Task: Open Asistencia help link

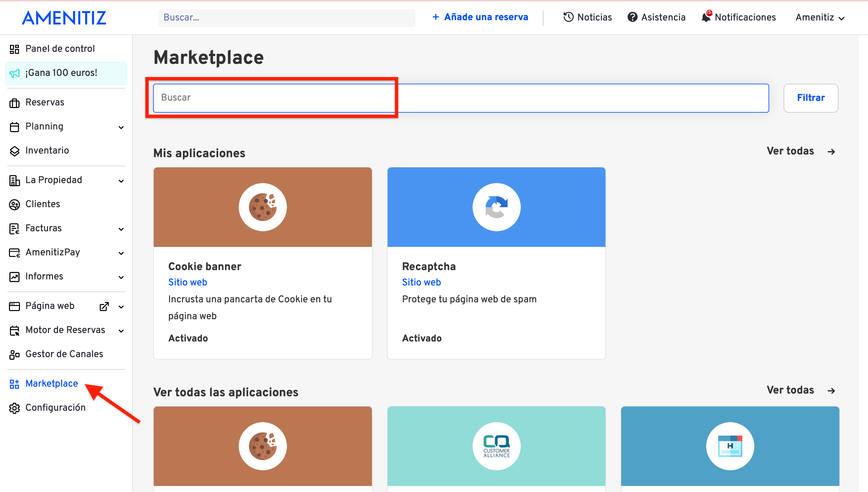Action: (x=656, y=17)
